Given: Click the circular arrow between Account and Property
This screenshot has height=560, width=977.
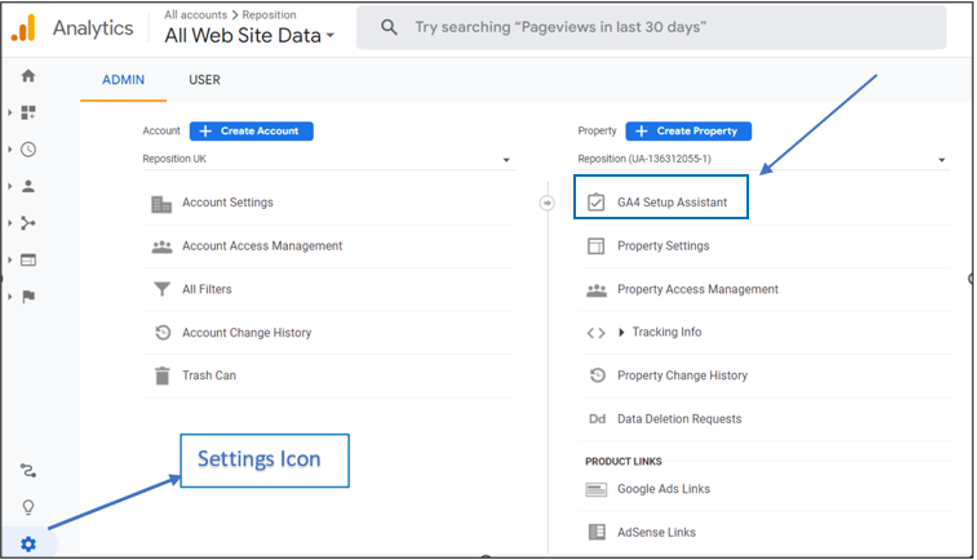Looking at the screenshot, I should click(x=547, y=203).
